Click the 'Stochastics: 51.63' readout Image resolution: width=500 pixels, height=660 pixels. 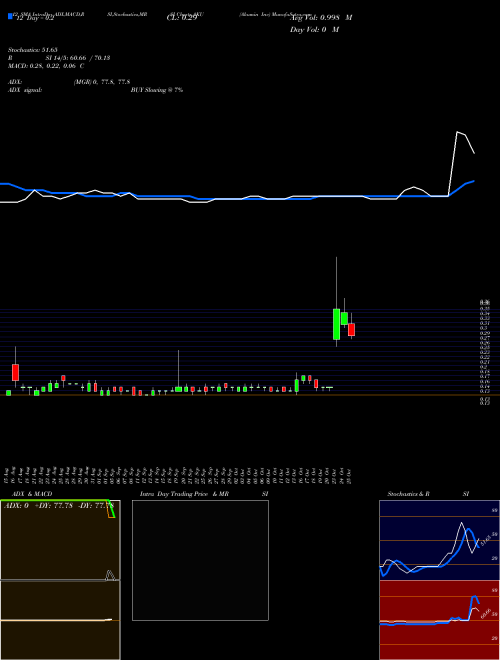pos(32,50)
